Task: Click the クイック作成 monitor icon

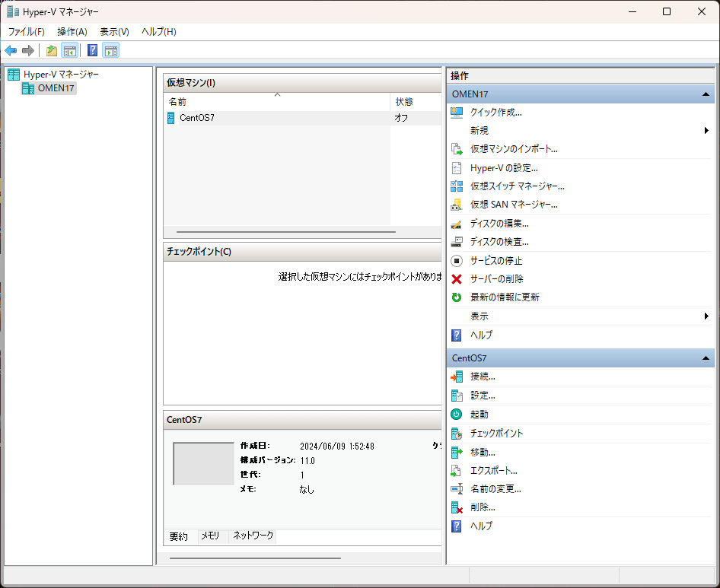Action: (457, 113)
